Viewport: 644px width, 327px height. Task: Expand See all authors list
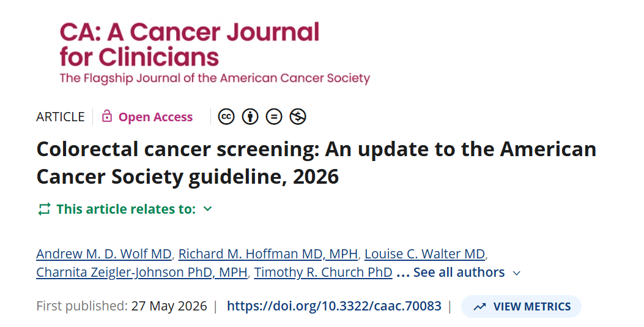pyautogui.click(x=459, y=272)
